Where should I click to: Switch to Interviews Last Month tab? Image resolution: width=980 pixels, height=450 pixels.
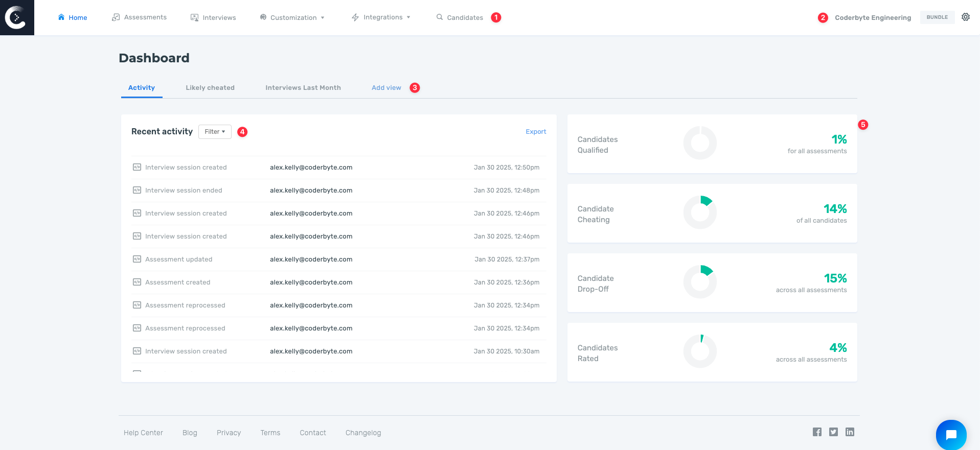pyautogui.click(x=303, y=88)
